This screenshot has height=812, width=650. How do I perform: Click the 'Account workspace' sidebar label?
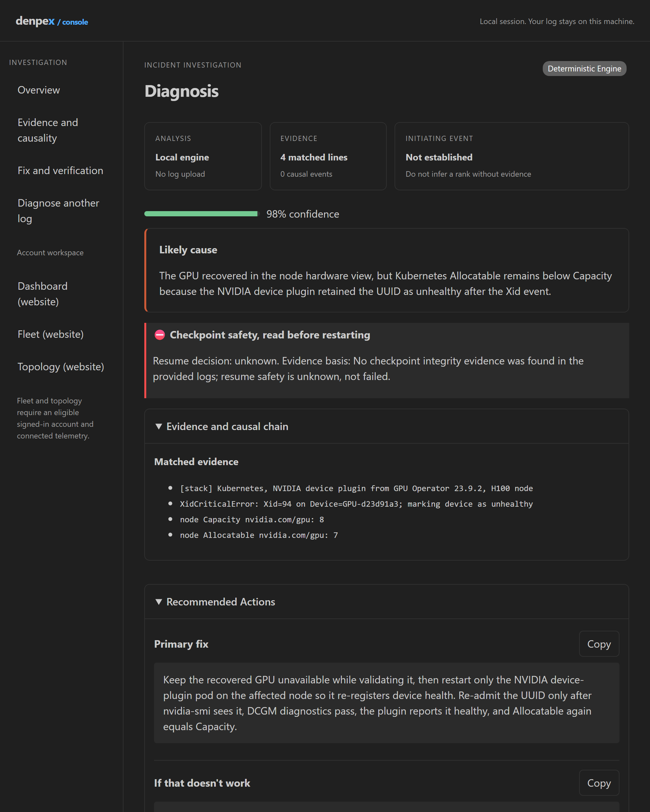[50, 253]
